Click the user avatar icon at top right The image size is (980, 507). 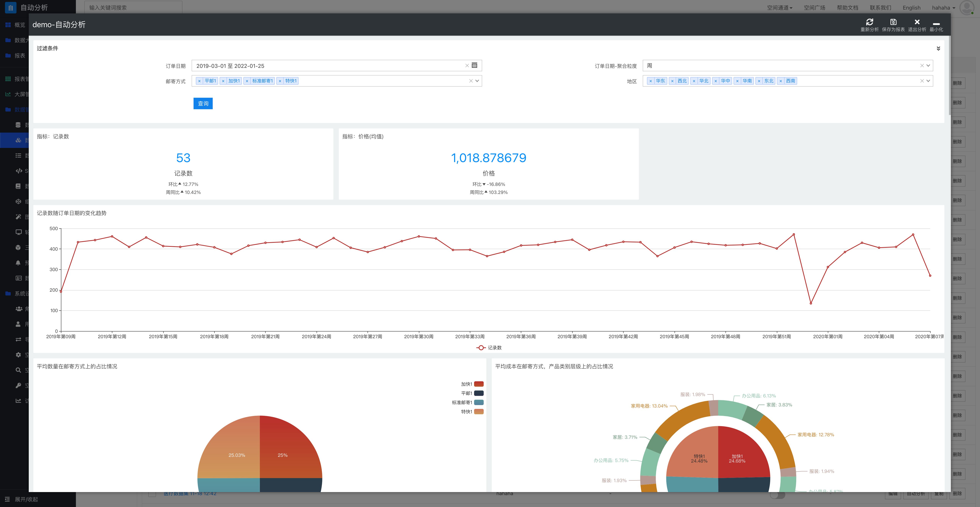[x=967, y=8]
